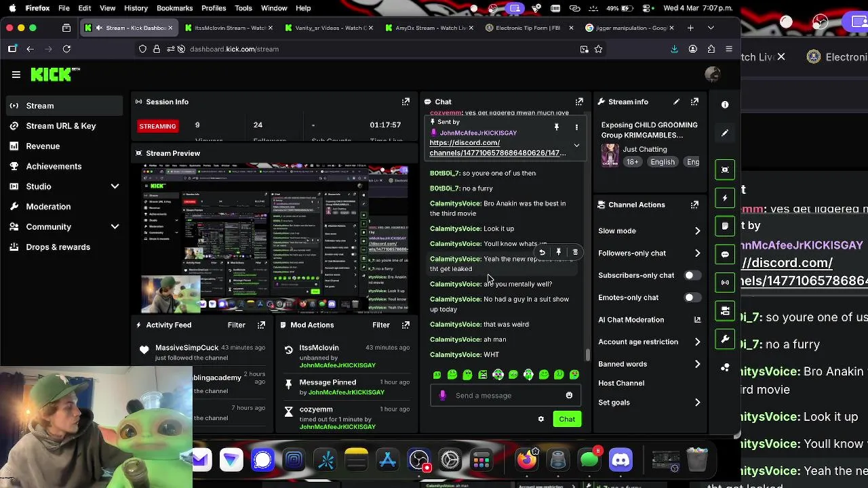The width and height of the screenshot is (868, 488).
Task: Pop out the Channel Actions panel
Action: (x=694, y=205)
